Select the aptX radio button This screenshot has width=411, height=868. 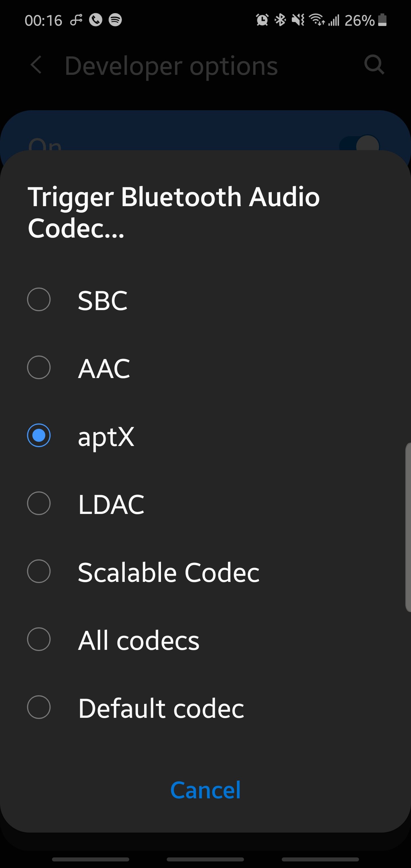pos(39,435)
